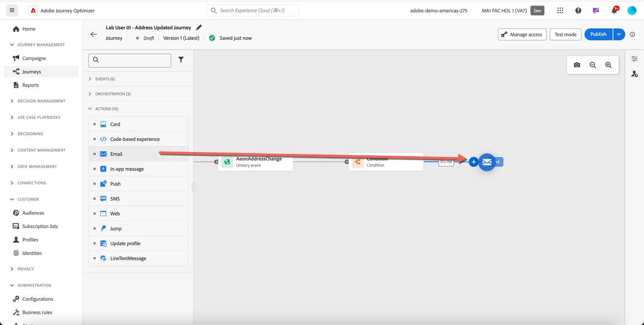Open the journey info icon
This screenshot has width=644, height=325.
click(x=632, y=34)
